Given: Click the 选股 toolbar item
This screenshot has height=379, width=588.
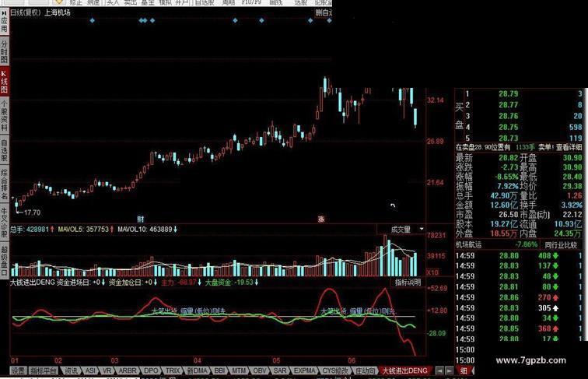Looking at the screenshot, I should [x=300, y=2].
